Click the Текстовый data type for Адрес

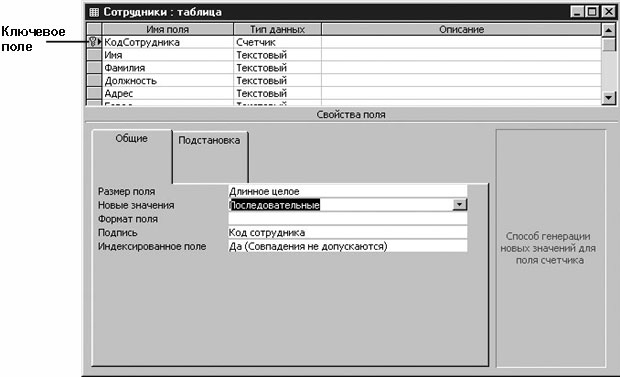(277, 93)
